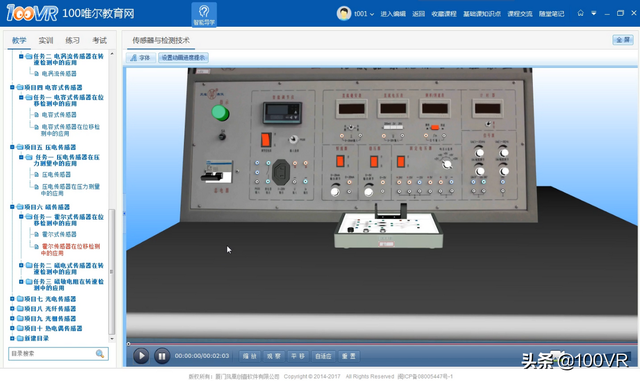640x381 pixels.
Task: Collapse the 项目六 磁传感器 tree node
Action: [x=12, y=207]
